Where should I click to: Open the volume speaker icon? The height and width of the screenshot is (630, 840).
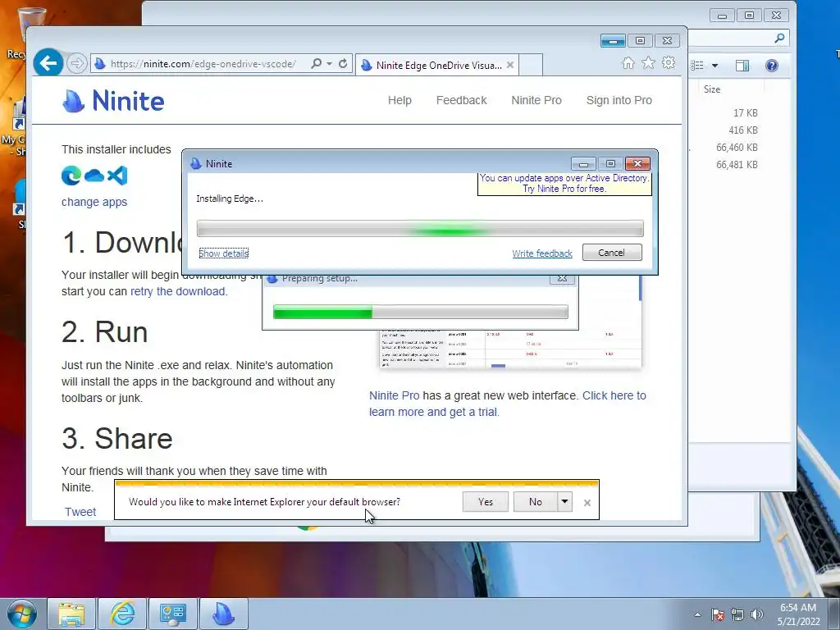pos(757,614)
